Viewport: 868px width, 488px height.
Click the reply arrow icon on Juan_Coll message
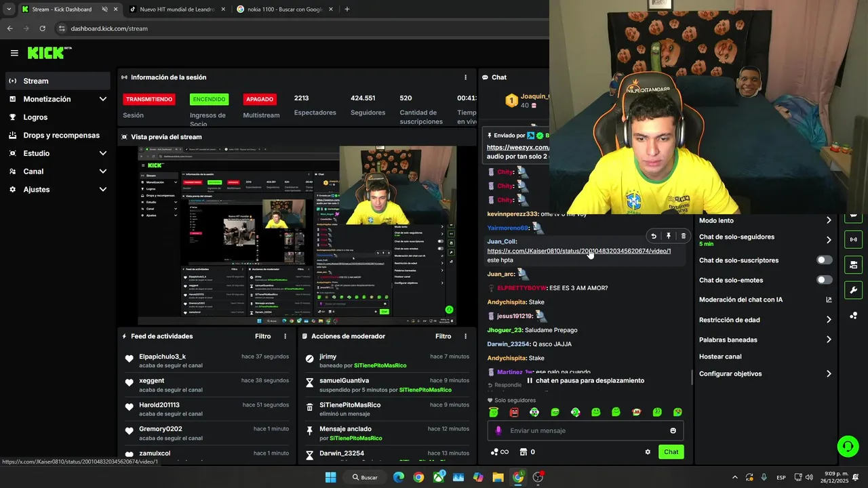click(x=654, y=236)
